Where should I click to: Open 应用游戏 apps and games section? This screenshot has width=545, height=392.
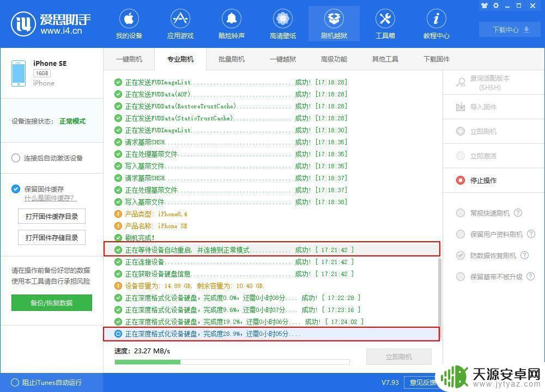[x=180, y=23]
